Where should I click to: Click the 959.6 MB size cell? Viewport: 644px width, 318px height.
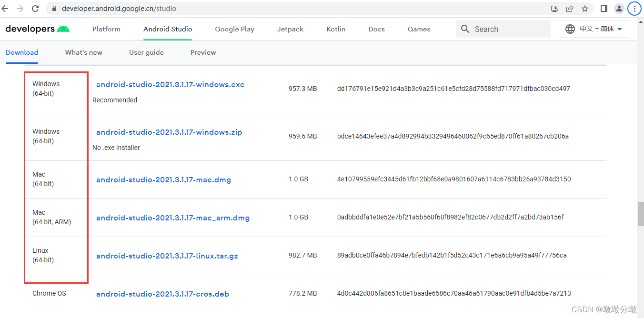click(302, 136)
